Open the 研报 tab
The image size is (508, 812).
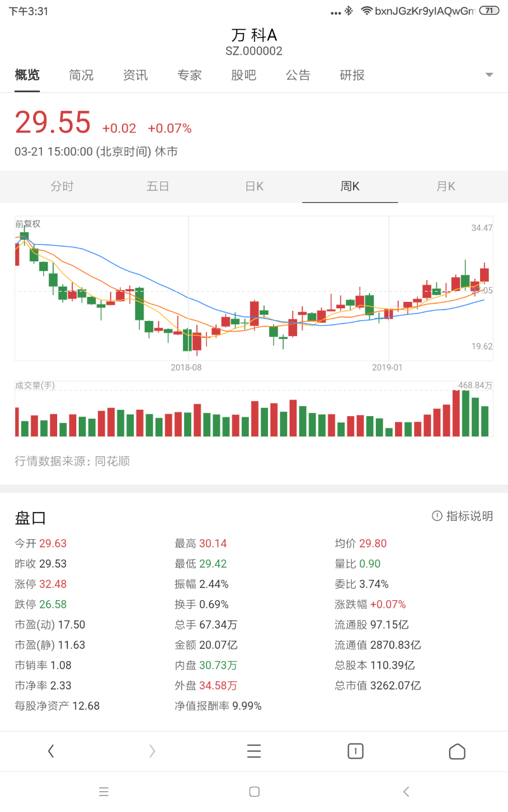pos(352,75)
